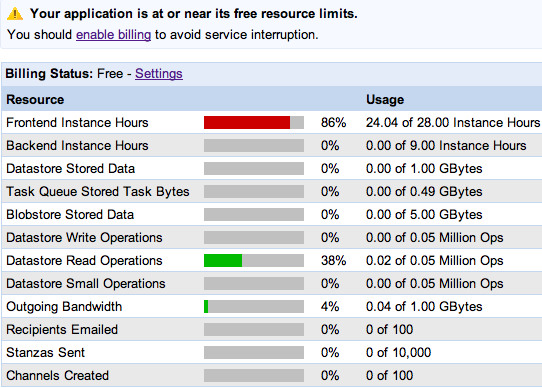
Task: Select the Backend Instance Hours usage bar
Action: 254,145
